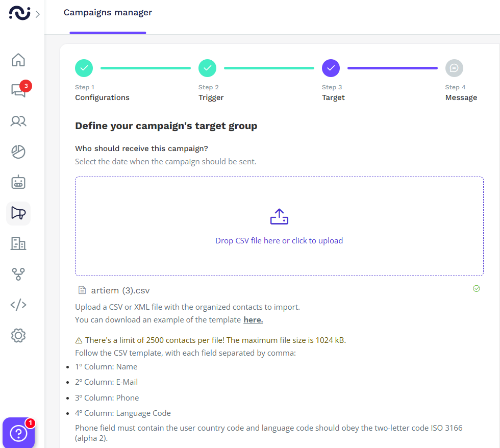Download template via 'here.' link
500x448 pixels.
[253, 320]
